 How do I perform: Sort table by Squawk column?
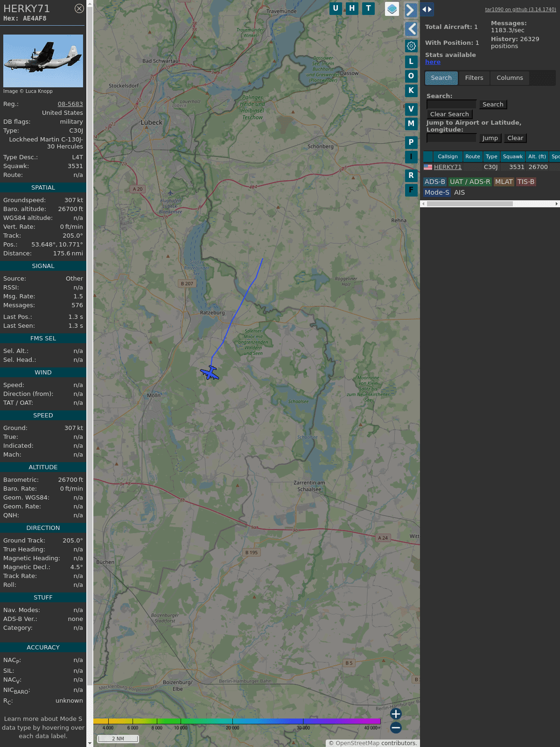pos(512,157)
